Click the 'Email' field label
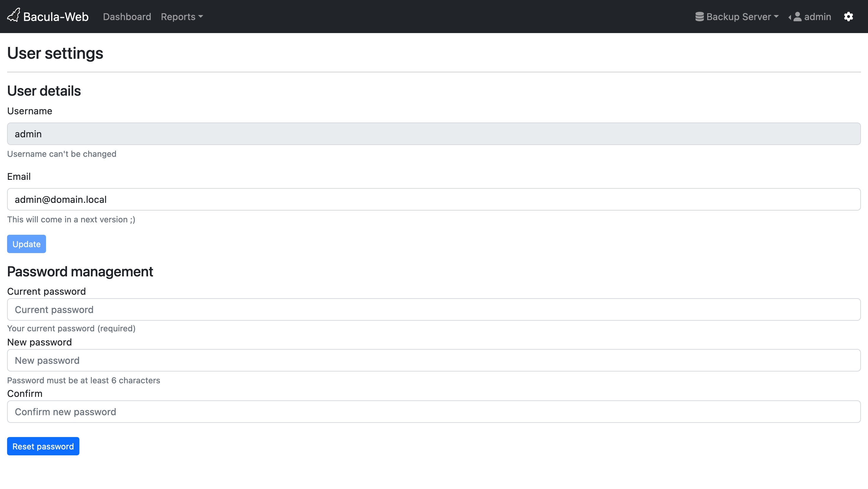Screen dimensions: 868x489 [19, 176]
